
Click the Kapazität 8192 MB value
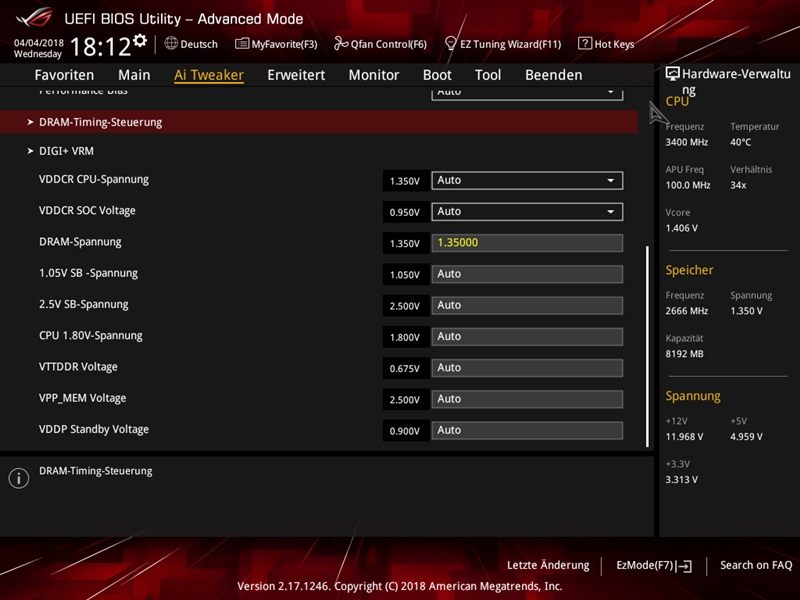tap(684, 354)
